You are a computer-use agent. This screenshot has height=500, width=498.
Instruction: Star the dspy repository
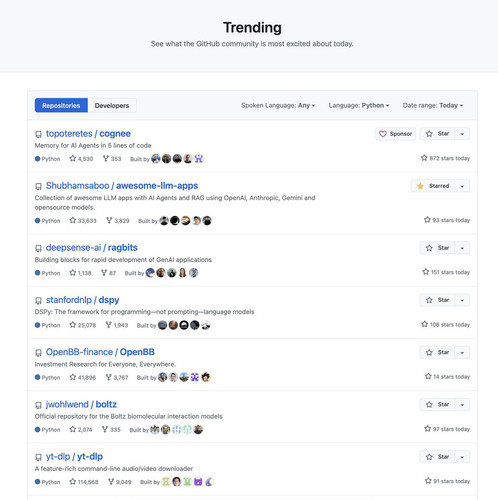click(437, 300)
